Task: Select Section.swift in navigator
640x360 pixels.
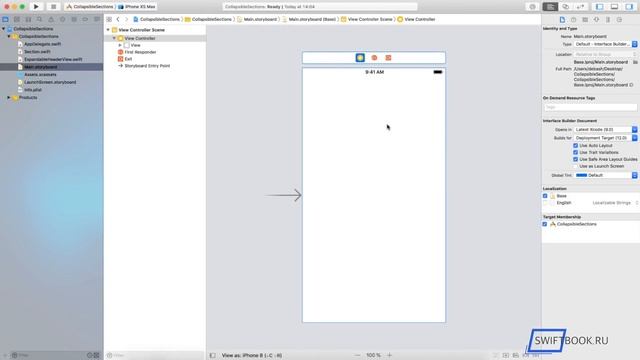Action: pyautogui.click(x=37, y=52)
